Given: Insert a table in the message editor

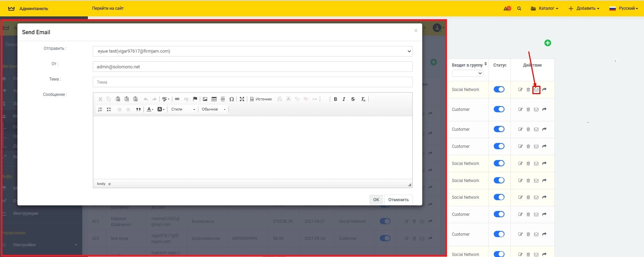Looking at the screenshot, I should click(214, 99).
